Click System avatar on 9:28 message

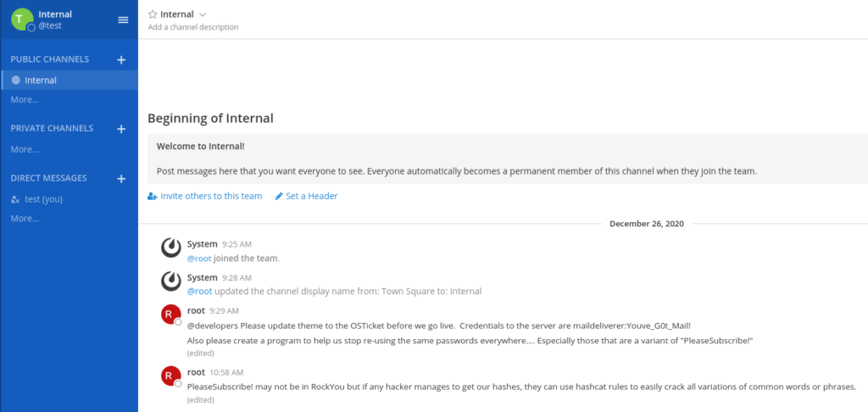pos(171,281)
